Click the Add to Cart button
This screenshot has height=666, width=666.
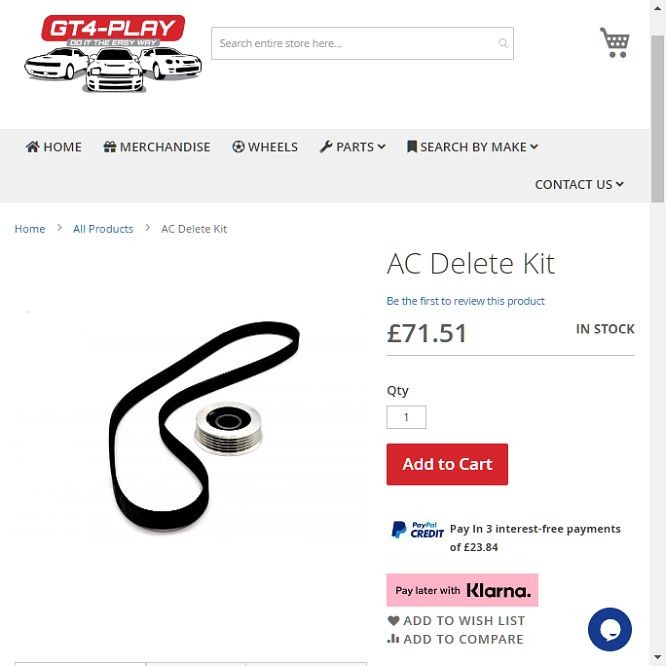447,464
